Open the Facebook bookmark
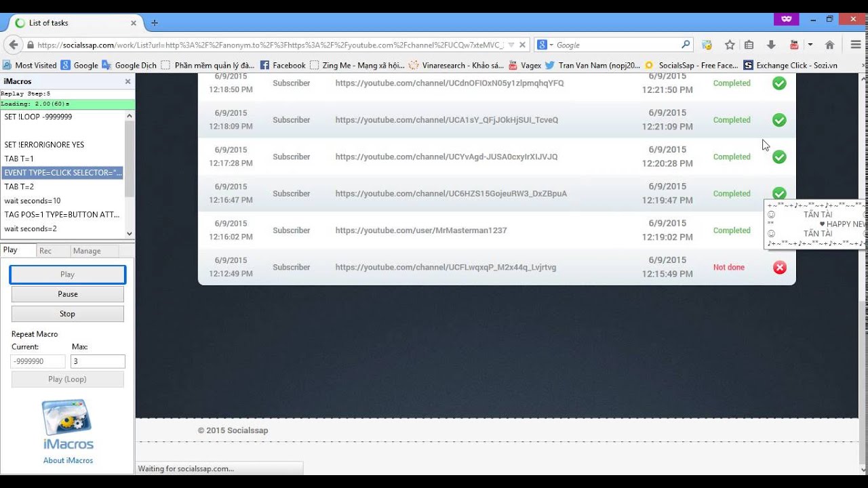868x488 pixels. (x=283, y=65)
